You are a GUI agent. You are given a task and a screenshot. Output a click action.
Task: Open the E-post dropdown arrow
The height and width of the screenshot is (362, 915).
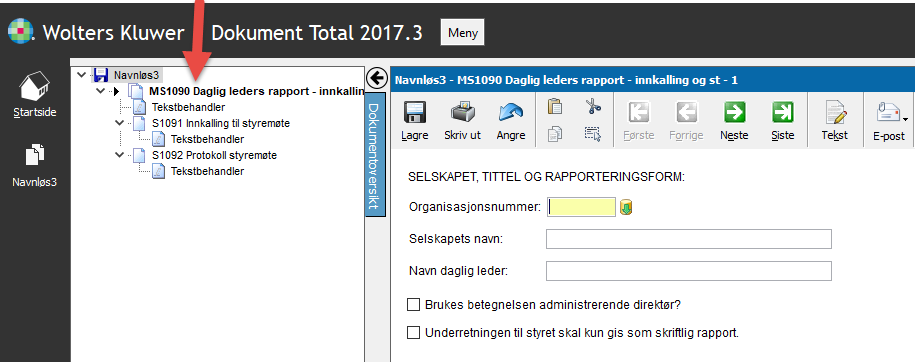905,119
